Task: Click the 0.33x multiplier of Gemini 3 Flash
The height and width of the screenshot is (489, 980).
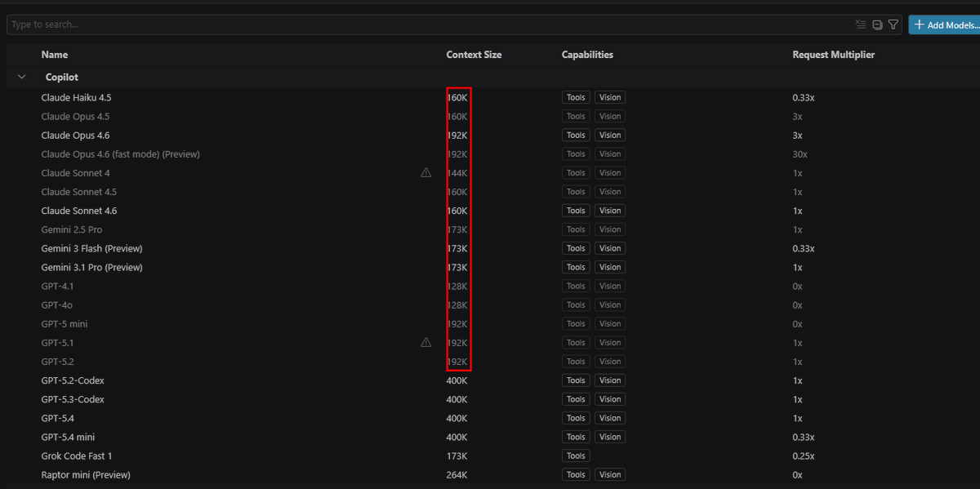Action: (x=803, y=248)
